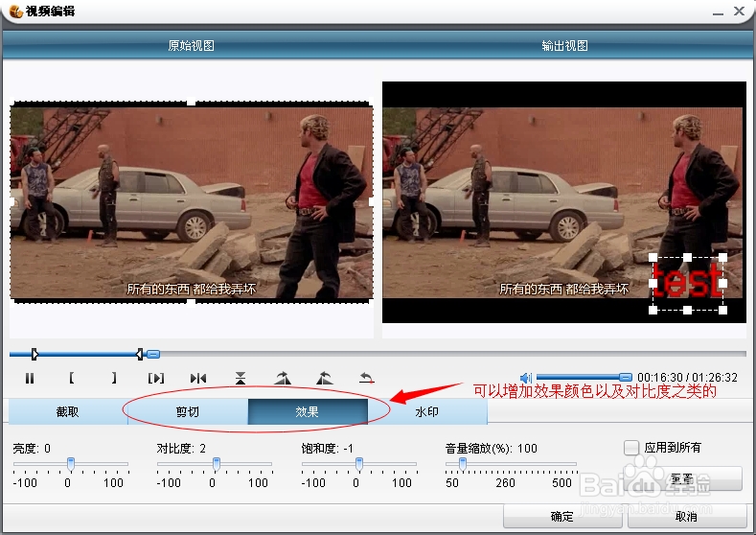Click the 输出视图 header label
Screen dimensions: 756x535
(564, 46)
